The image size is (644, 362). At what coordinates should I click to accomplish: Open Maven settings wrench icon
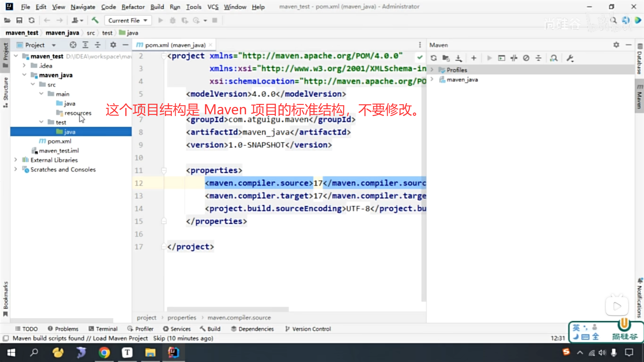pos(570,58)
